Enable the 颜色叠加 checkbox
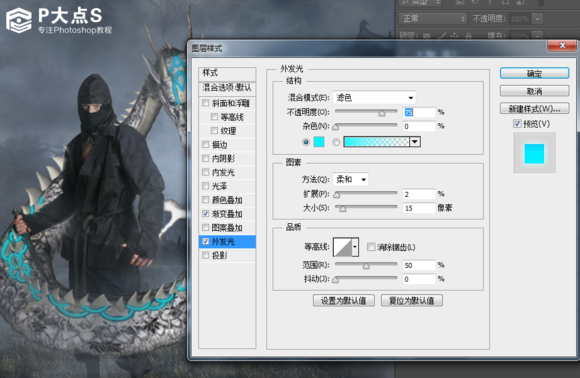 tap(206, 200)
